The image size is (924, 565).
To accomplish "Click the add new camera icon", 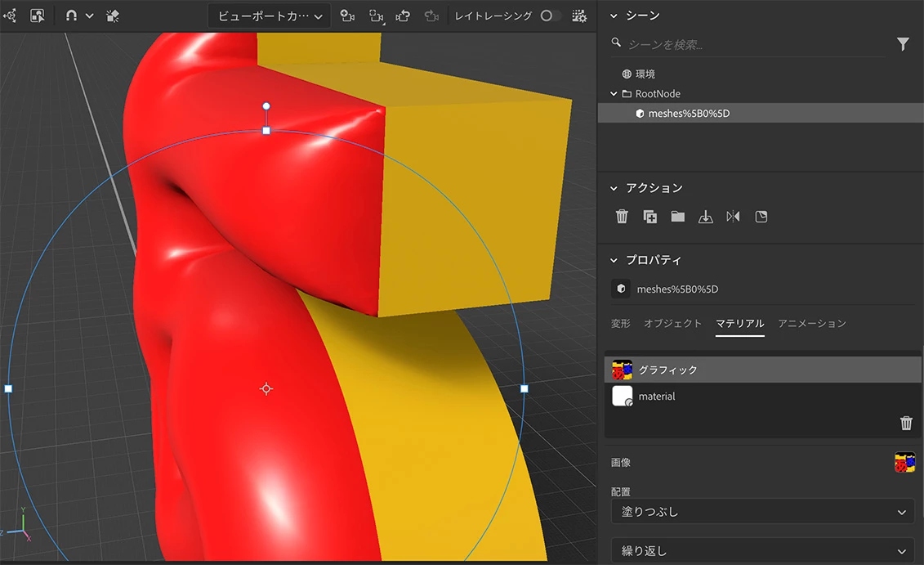I will [348, 16].
